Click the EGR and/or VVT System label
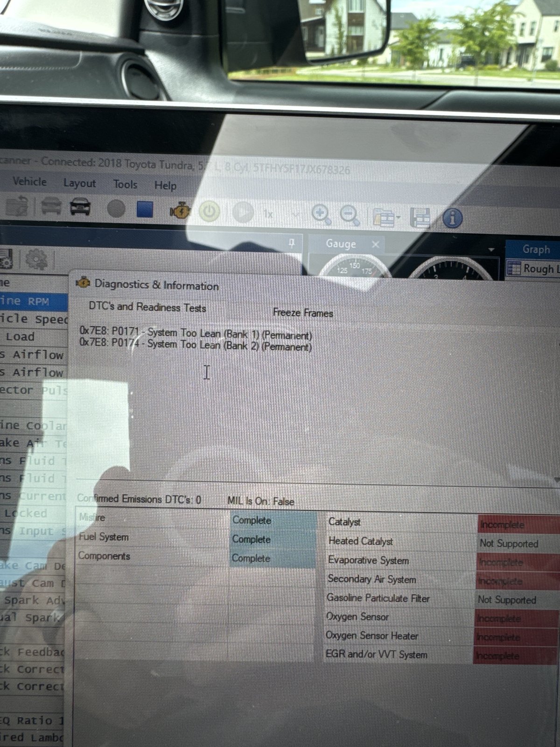This screenshot has width=560, height=747. (376, 654)
